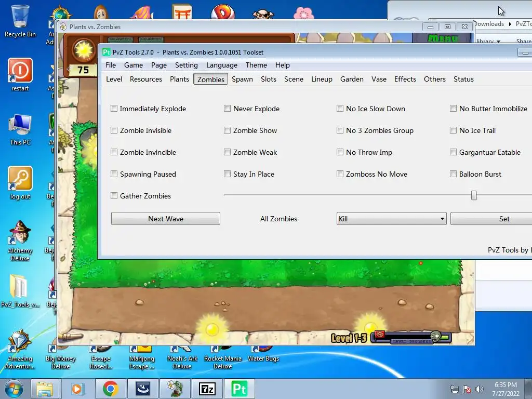Launch Noah's Ark Deluxe shortcut
The image size is (532, 399).
click(182, 357)
